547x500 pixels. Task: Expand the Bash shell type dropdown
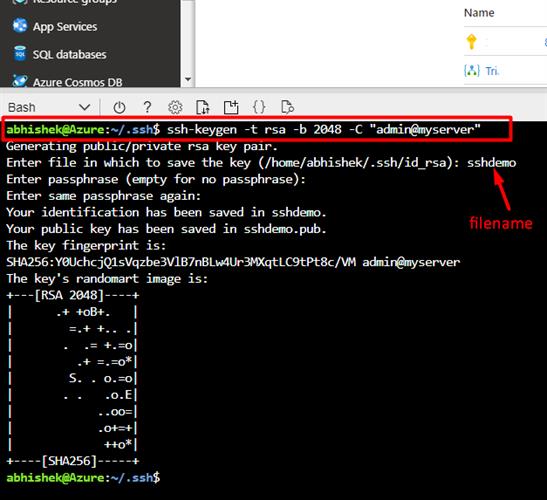(49, 107)
